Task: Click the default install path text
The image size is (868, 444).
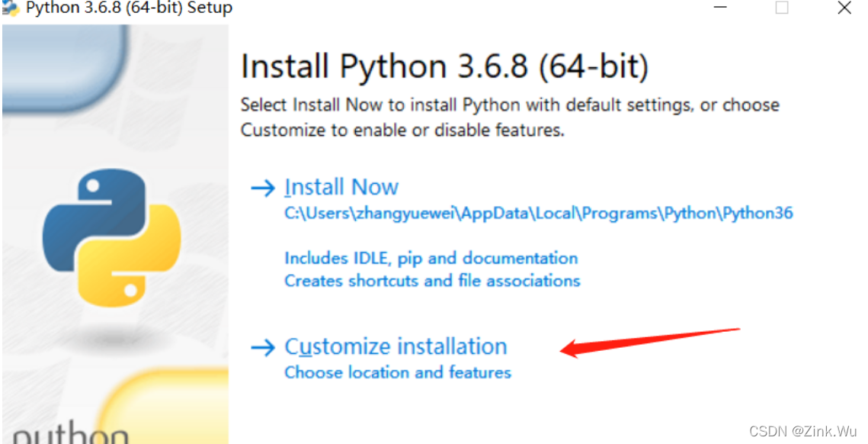Action: click(538, 214)
